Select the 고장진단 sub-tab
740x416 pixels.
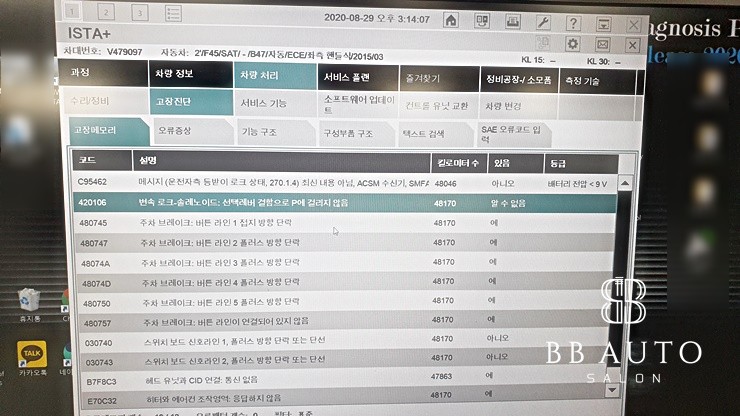click(191, 102)
